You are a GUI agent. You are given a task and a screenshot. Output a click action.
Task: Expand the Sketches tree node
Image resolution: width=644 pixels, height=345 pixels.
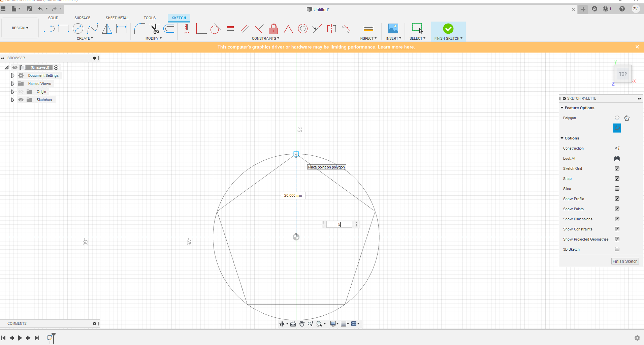[x=12, y=100]
